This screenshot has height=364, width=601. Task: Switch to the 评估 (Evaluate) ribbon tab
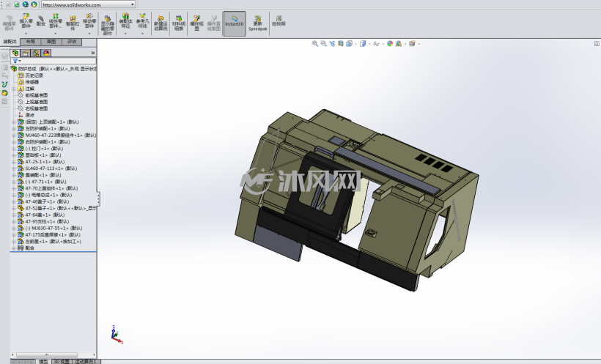point(72,42)
